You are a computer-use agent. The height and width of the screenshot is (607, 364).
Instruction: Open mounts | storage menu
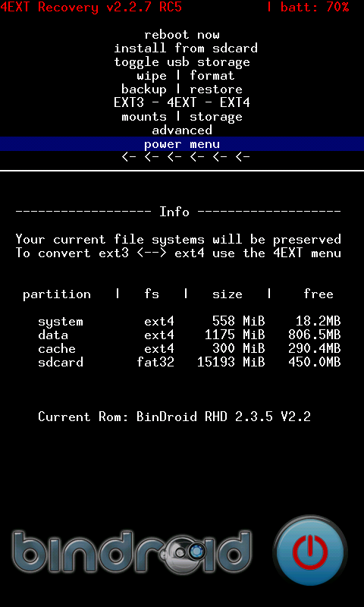point(182,117)
